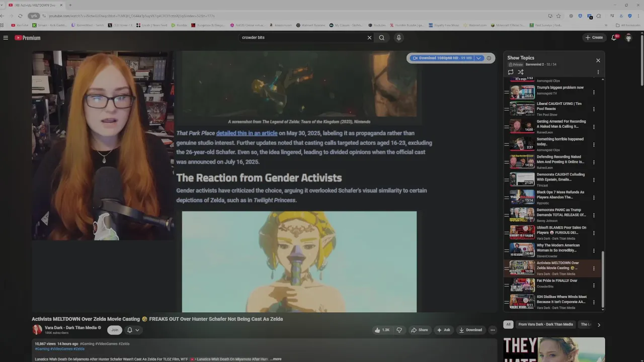Close the Show Topics playlist panel
The width and height of the screenshot is (644, 362).
598,60
